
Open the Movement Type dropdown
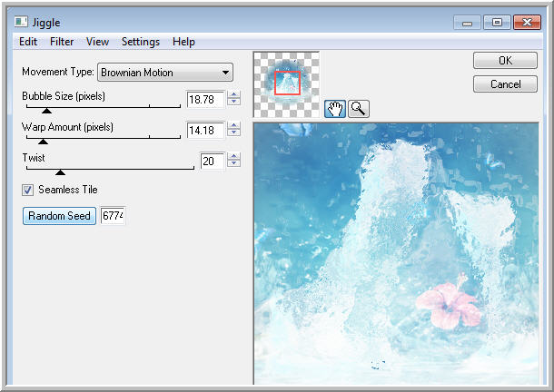165,73
